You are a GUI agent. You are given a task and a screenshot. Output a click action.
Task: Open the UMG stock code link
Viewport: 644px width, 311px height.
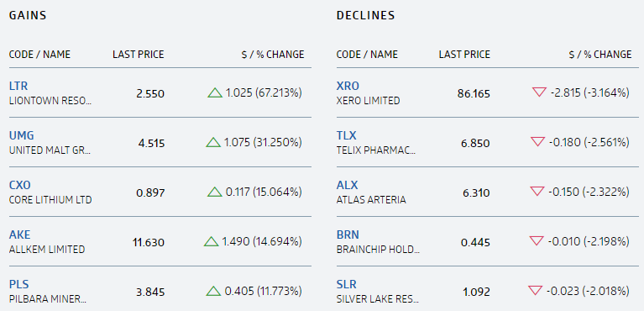[x=21, y=135]
